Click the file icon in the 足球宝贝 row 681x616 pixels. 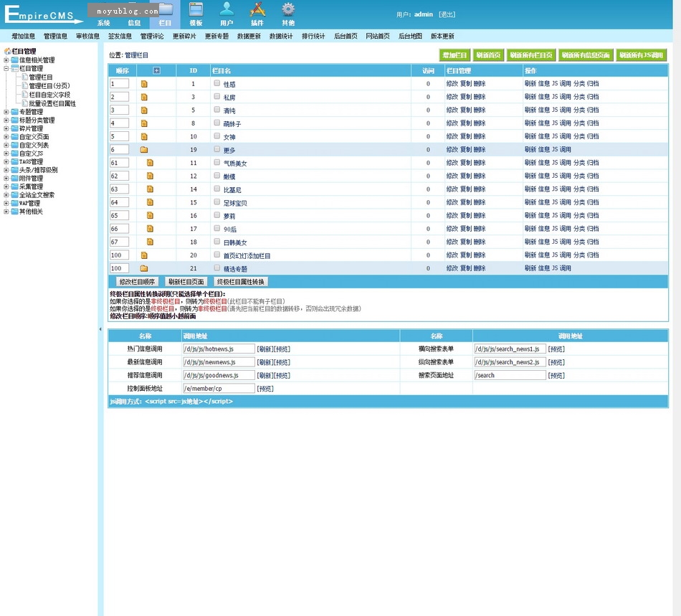point(150,202)
